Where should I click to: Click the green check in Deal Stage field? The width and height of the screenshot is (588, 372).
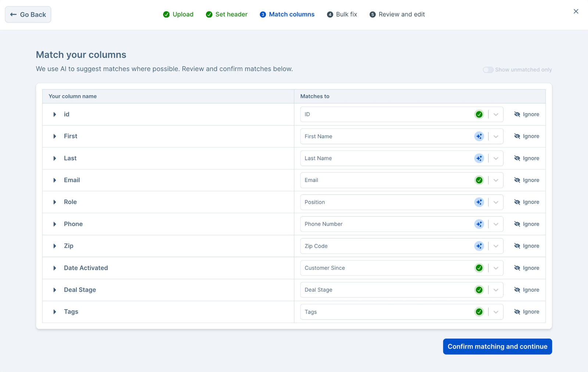point(479,290)
